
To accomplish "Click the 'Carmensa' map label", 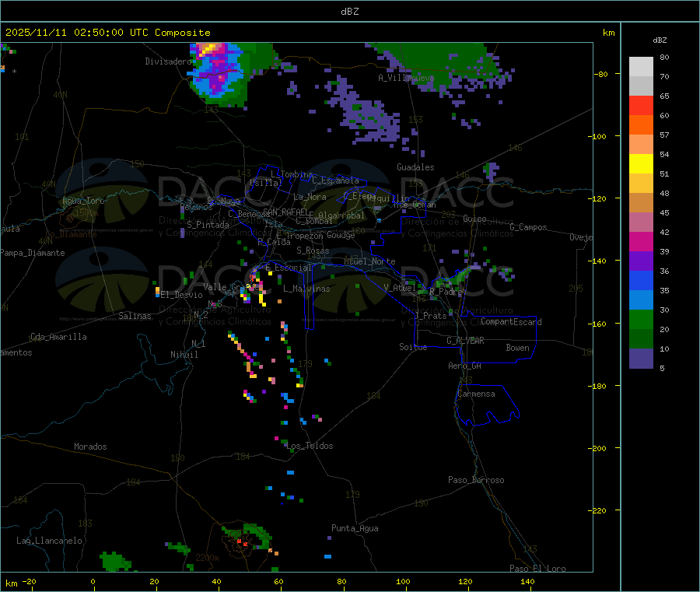I will click(x=476, y=394).
